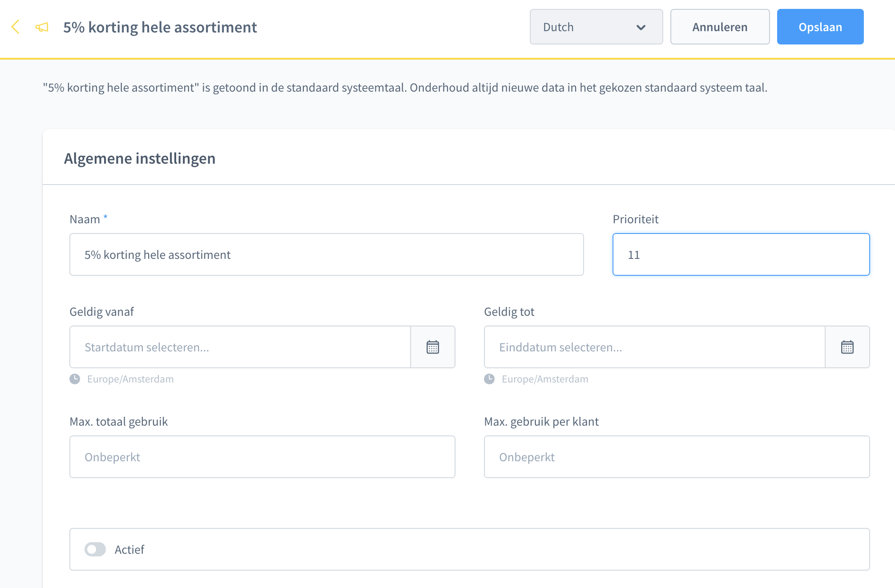Image resolution: width=895 pixels, height=588 pixels.
Task: Click the Einddatum selecteren field
Action: (x=654, y=347)
